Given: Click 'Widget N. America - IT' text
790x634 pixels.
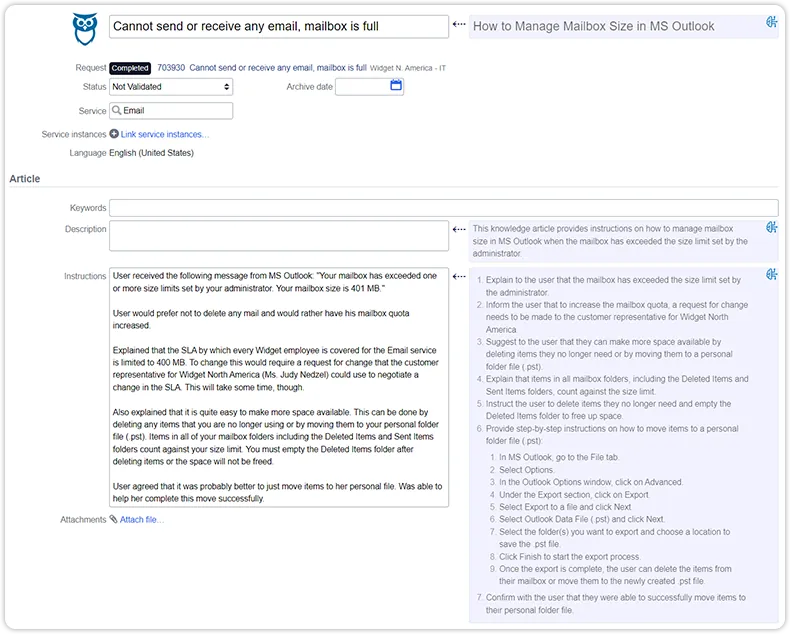Looking at the screenshot, I should click(x=408, y=68).
